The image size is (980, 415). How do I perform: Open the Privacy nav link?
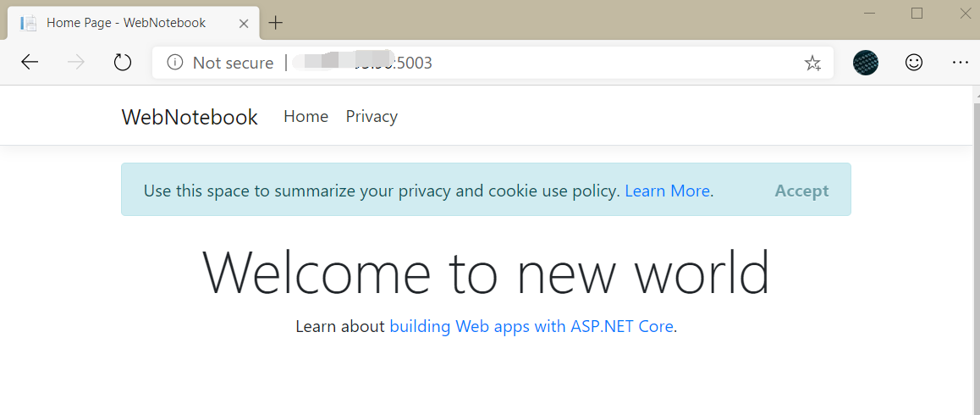click(372, 117)
